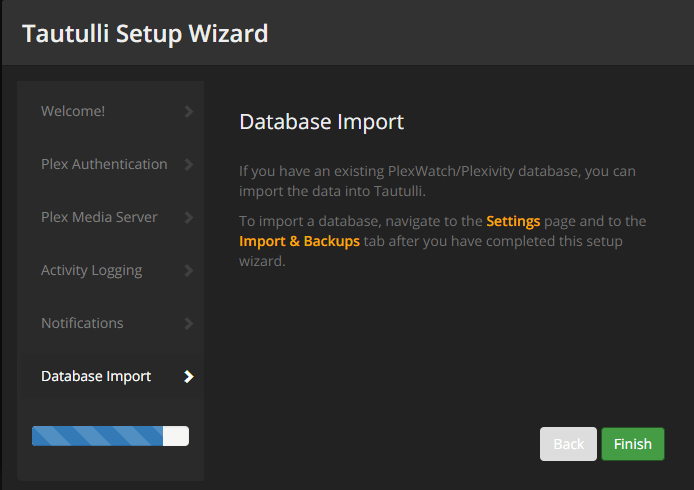Click the PlexWatch/Plexivity description paragraph
The height and width of the screenshot is (490, 694).
[x=436, y=181]
